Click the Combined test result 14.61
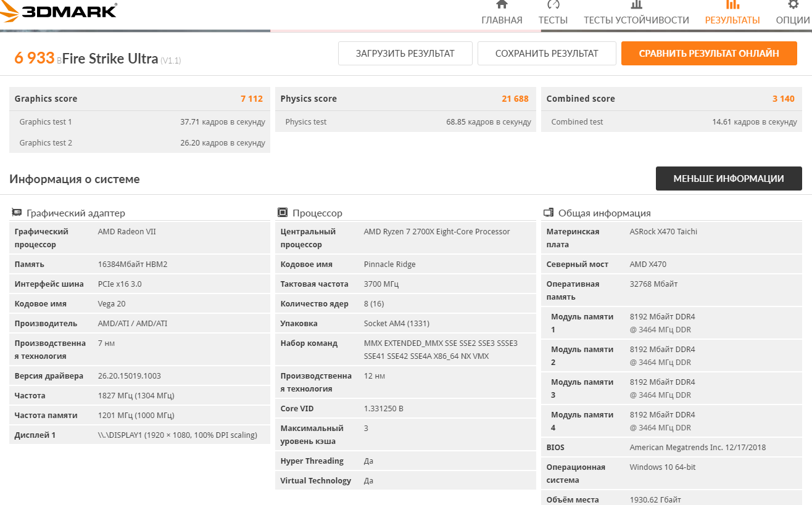This screenshot has height=505, width=812. pyautogui.click(x=755, y=122)
